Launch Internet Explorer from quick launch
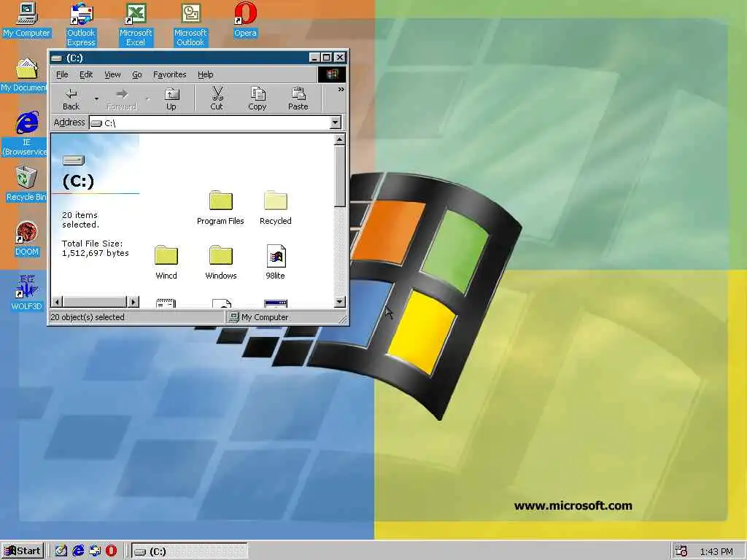 pos(77,551)
